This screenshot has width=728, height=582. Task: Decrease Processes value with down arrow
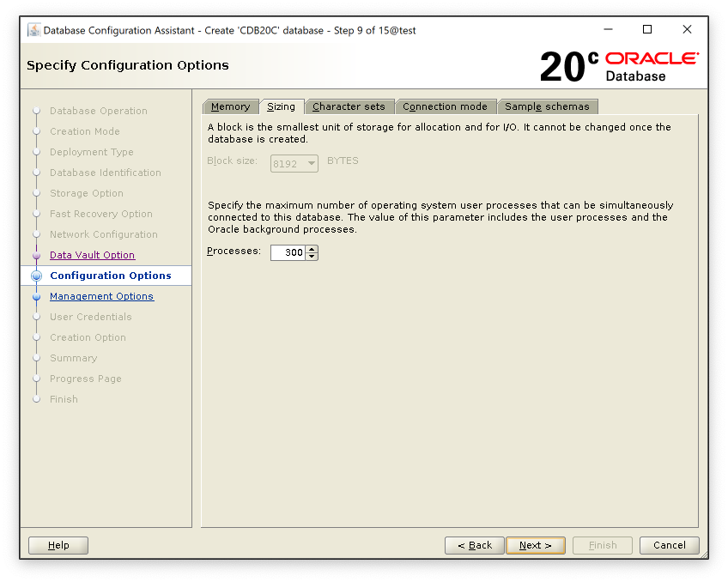(x=312, y=256)
